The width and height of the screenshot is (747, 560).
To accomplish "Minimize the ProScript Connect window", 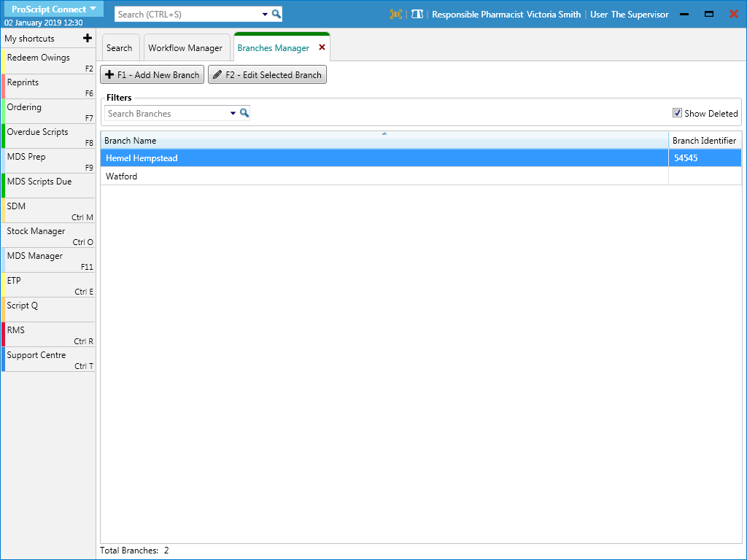I will pos(684,15).
